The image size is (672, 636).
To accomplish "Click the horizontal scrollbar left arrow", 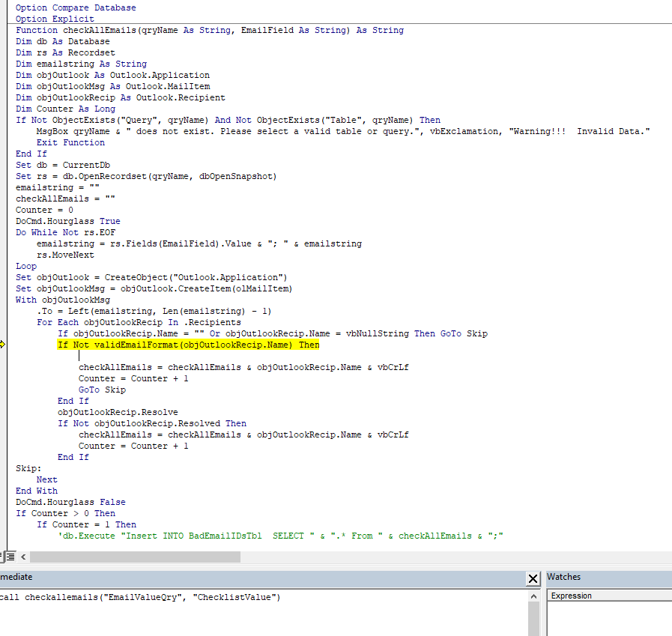I will (x=22, y=557).
